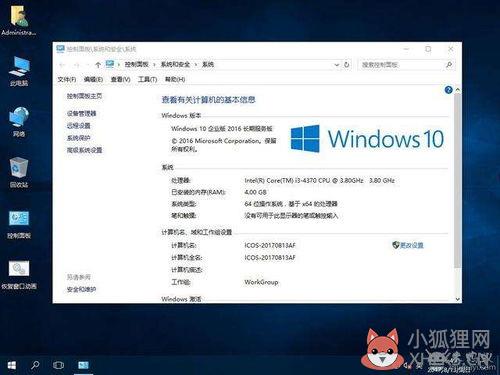Click the search magnifier in Control Panel
500x375 pixels.
click(449, 65)
